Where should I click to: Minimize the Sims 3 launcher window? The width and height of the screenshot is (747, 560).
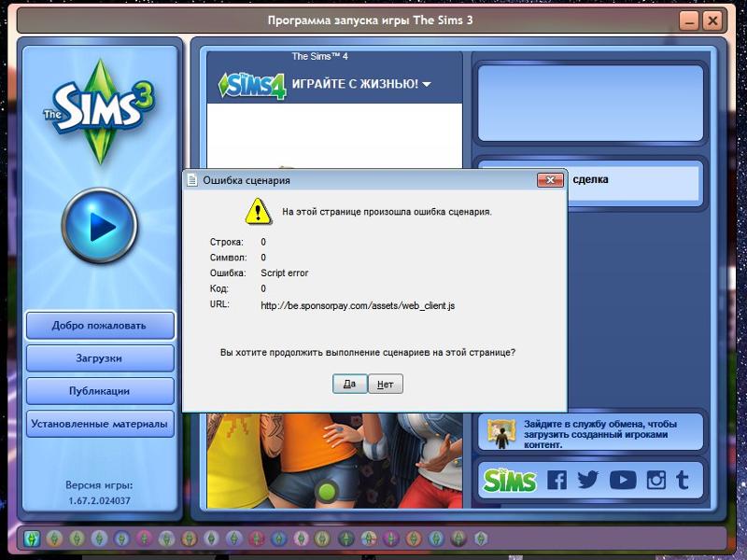click(689, 21)
